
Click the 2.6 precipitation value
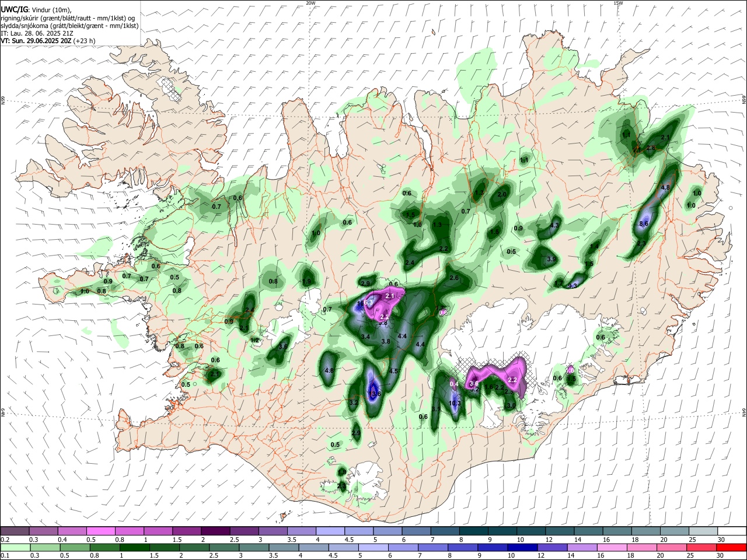point(454,278)
